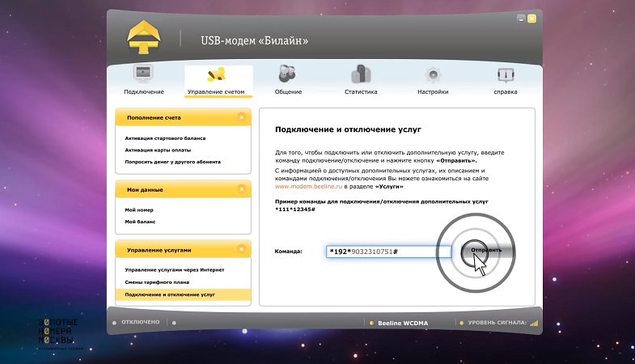Select the Управление счетом icon
The height and width of the screenshot is (364, 635).
216,74
